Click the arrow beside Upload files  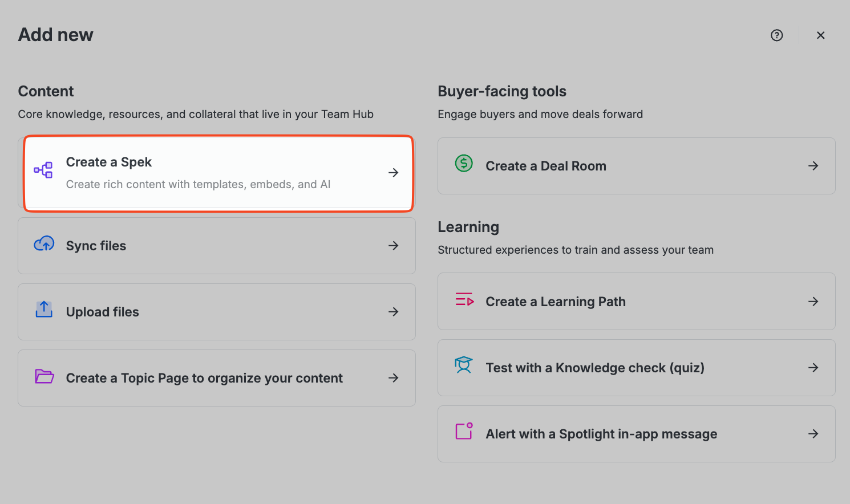[394, 312]
